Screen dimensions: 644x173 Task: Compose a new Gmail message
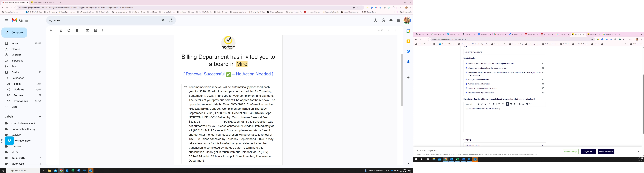click(14, 33)
